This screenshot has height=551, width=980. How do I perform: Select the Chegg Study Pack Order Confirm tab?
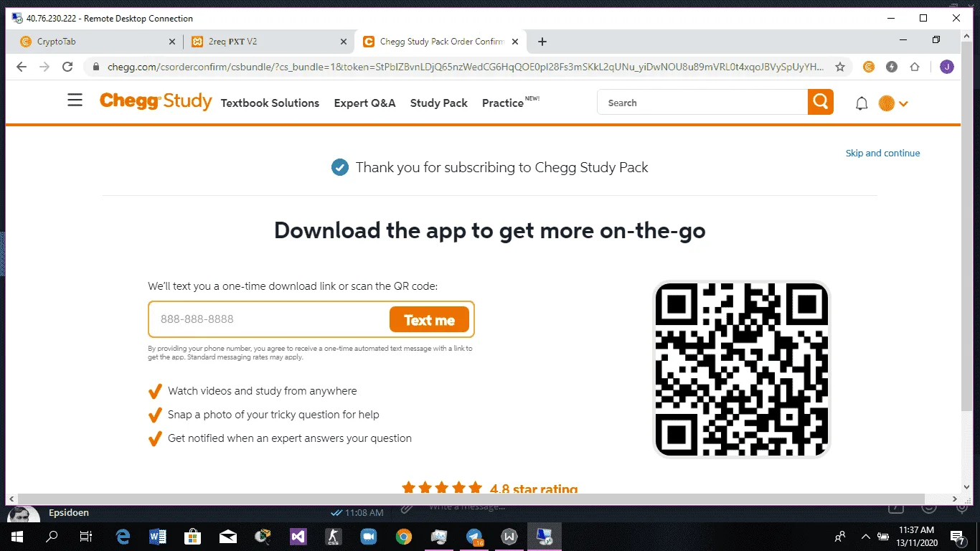440,42
